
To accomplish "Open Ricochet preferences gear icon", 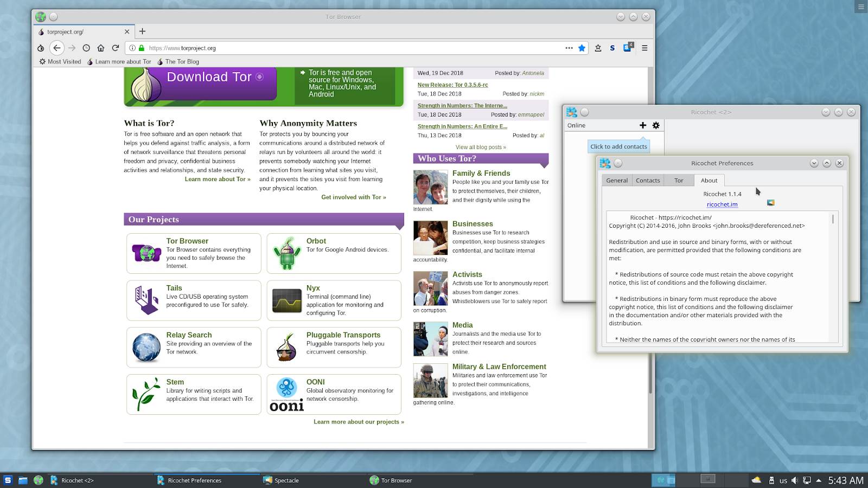I will (656, 125).
